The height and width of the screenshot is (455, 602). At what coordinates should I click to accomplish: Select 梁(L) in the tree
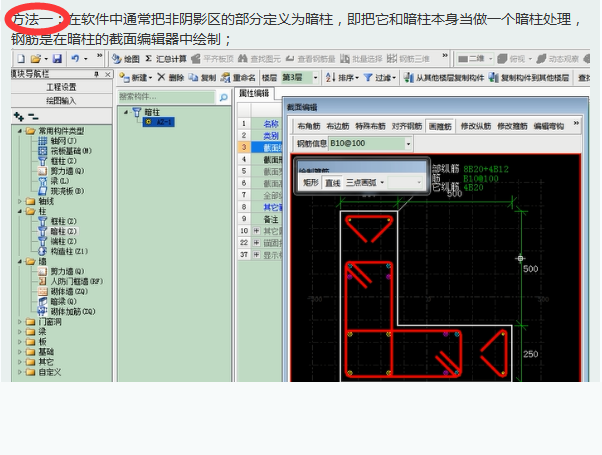(54, 181)
